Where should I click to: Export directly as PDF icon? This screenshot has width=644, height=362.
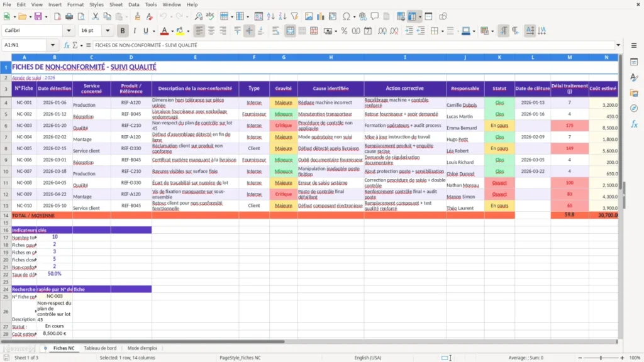click(57, 16)
